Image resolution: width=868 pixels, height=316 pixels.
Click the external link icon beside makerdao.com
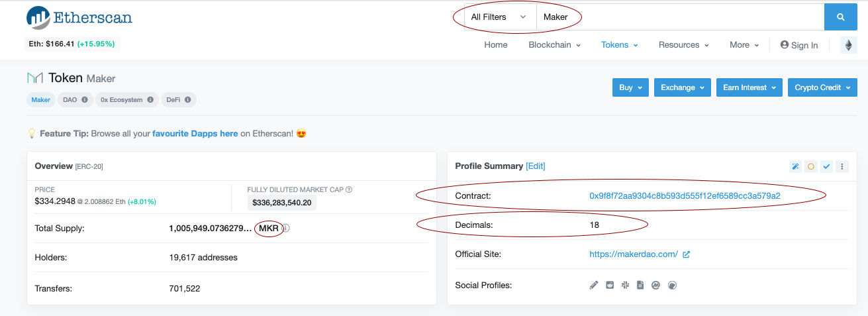(686, 254)
